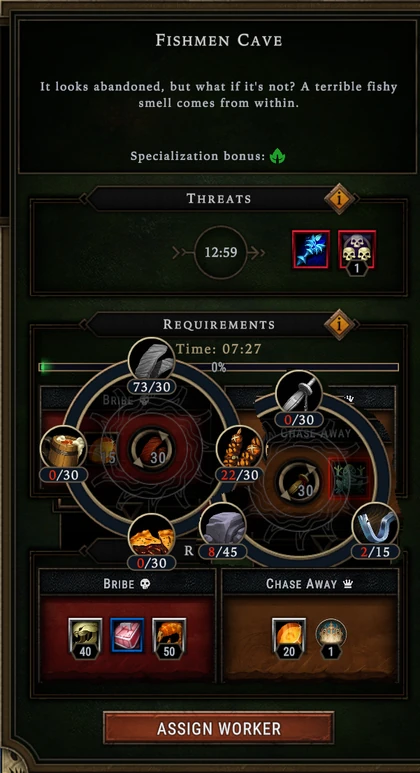Click the Threats info icon
This screenshot has height=773, width=420.
[x=339, y=198]
